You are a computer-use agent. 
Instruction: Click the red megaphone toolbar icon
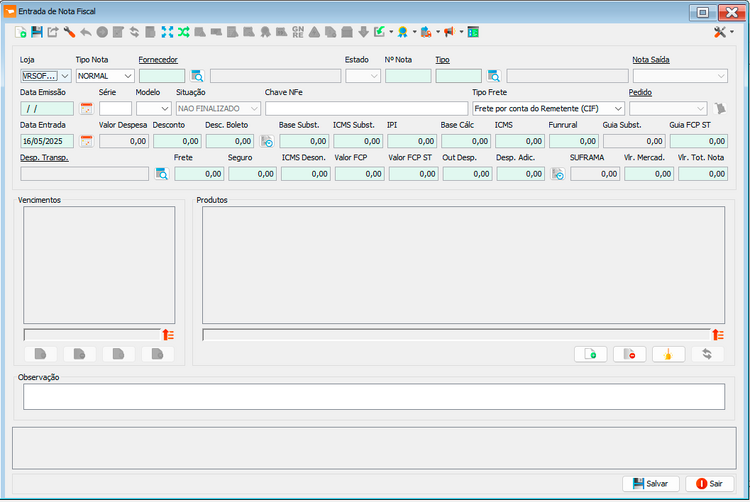449,33
